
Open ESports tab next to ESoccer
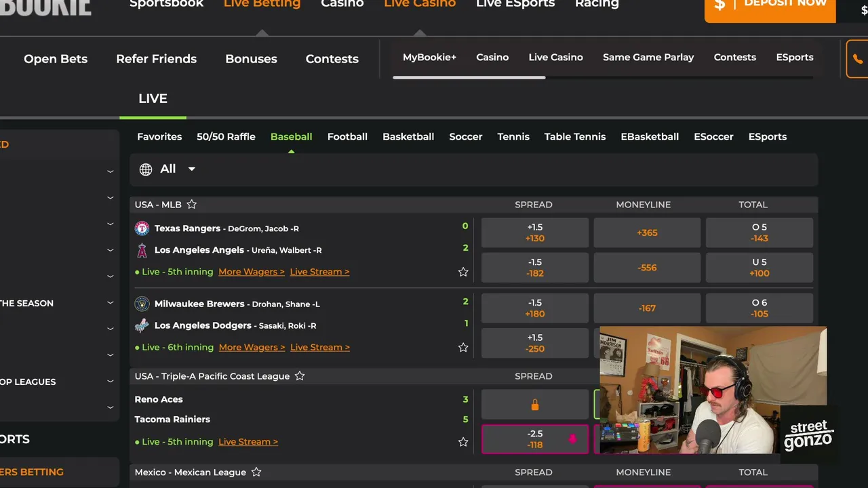tap(768, 136)
